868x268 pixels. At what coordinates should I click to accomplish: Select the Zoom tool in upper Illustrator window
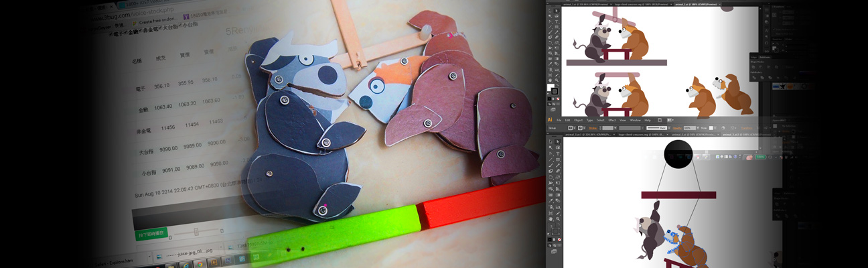point(557,80)
